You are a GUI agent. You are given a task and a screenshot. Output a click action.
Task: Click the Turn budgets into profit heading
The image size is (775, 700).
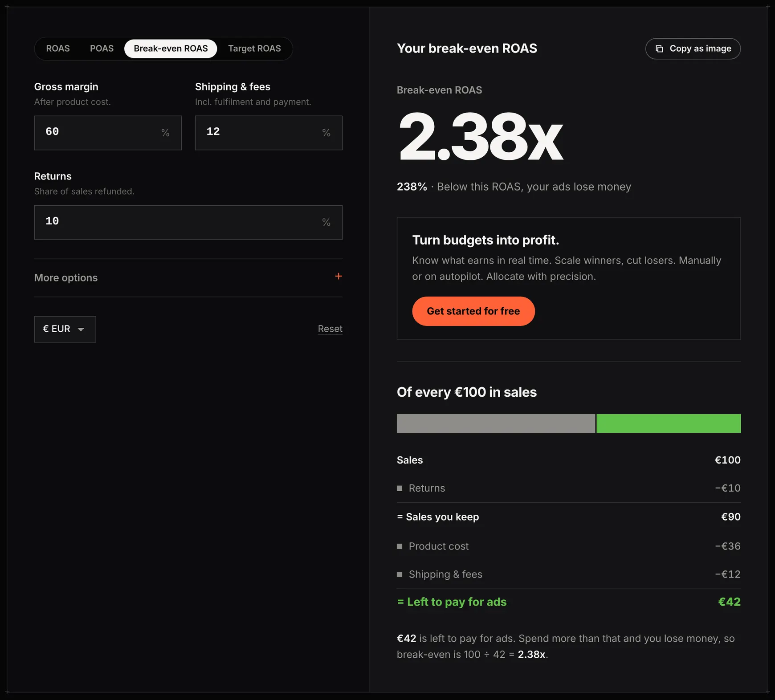[x=485, y=240]
